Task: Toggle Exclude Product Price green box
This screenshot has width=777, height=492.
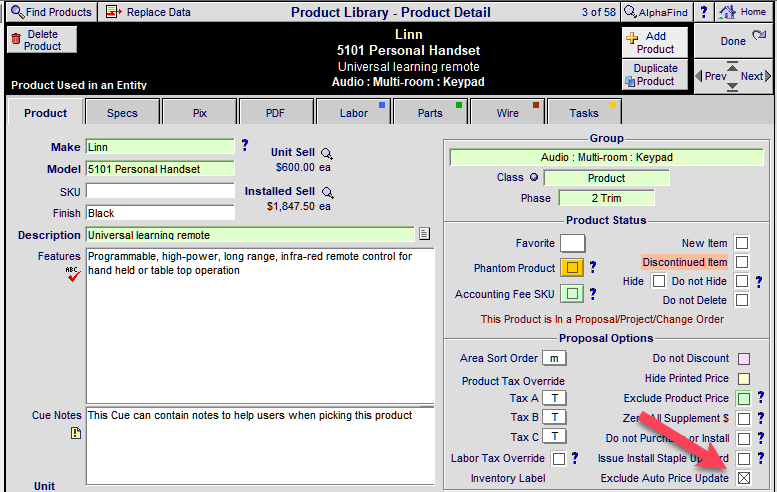Action: (744, 398)
